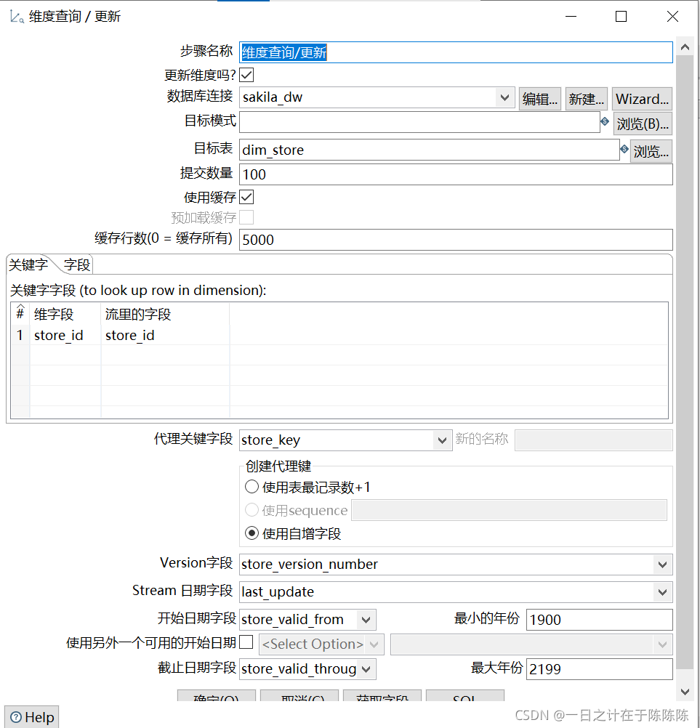Check the disabled 预加载缓存 checkbox
Viewport: 700px width, 728px height.
pyautogui.click(x=246, y=217)
